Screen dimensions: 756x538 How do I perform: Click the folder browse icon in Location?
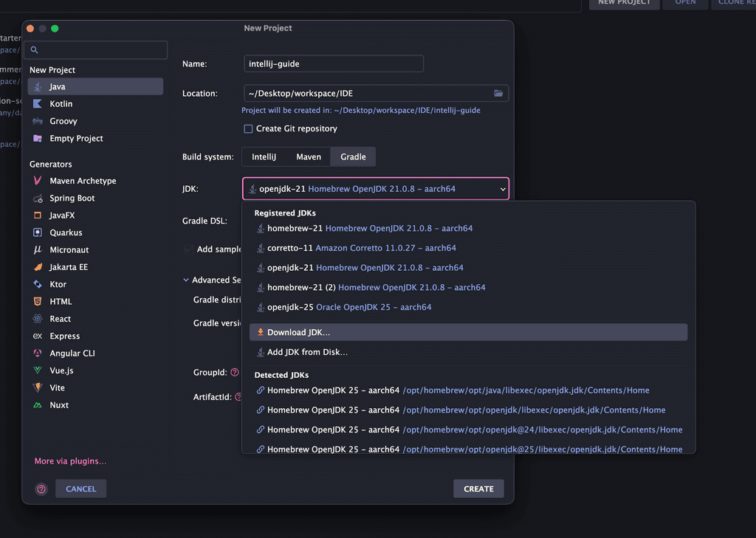[x=498, y=94]
